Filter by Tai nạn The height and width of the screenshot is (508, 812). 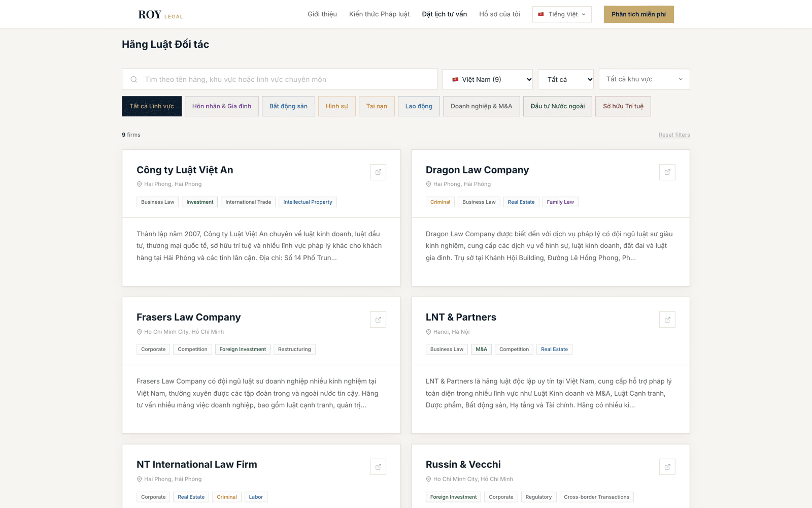tap(377, 106)
